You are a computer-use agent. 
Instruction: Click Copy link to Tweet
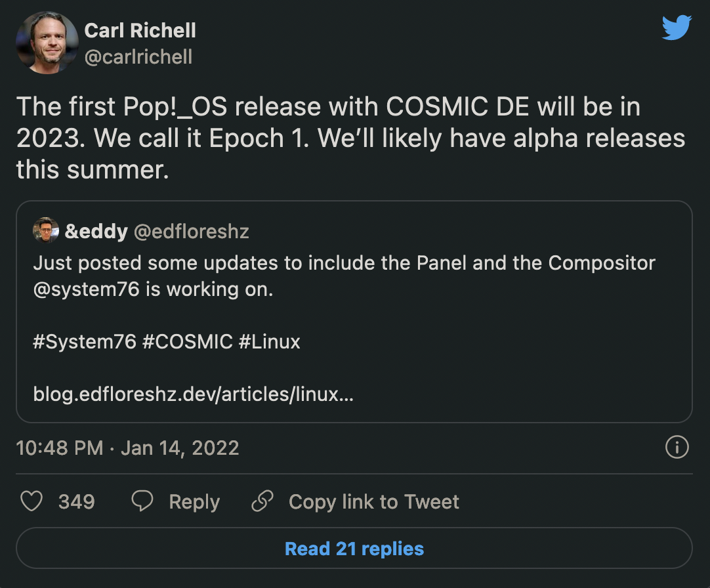click(373, 501)
